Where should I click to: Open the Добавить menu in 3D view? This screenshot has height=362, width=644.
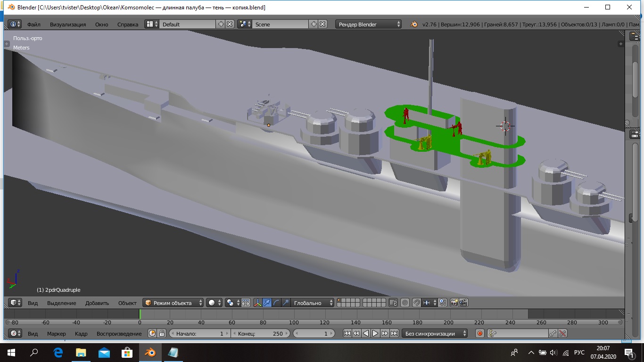click(97, 303)
